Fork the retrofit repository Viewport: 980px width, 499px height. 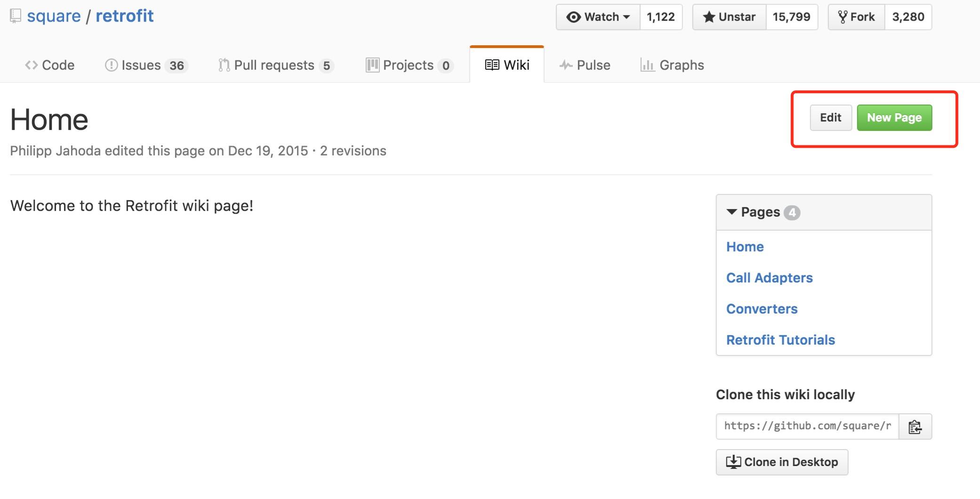[x=856, y=17]
